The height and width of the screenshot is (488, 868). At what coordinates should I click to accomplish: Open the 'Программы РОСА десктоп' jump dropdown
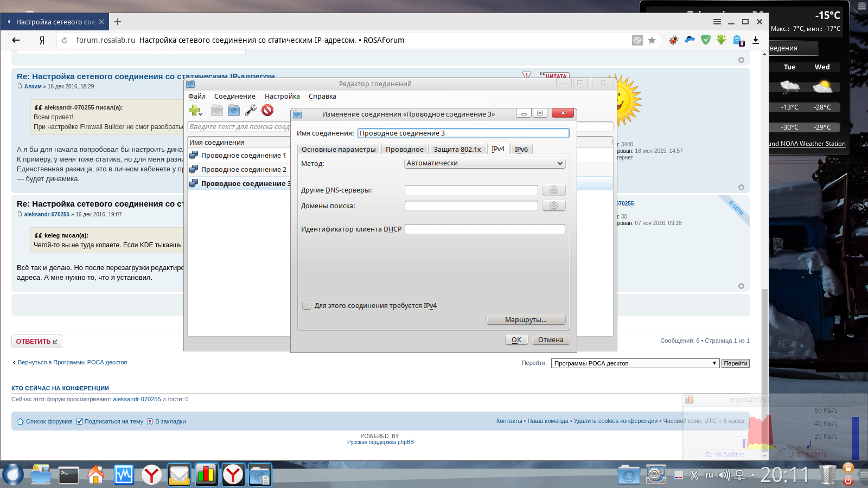635,363
